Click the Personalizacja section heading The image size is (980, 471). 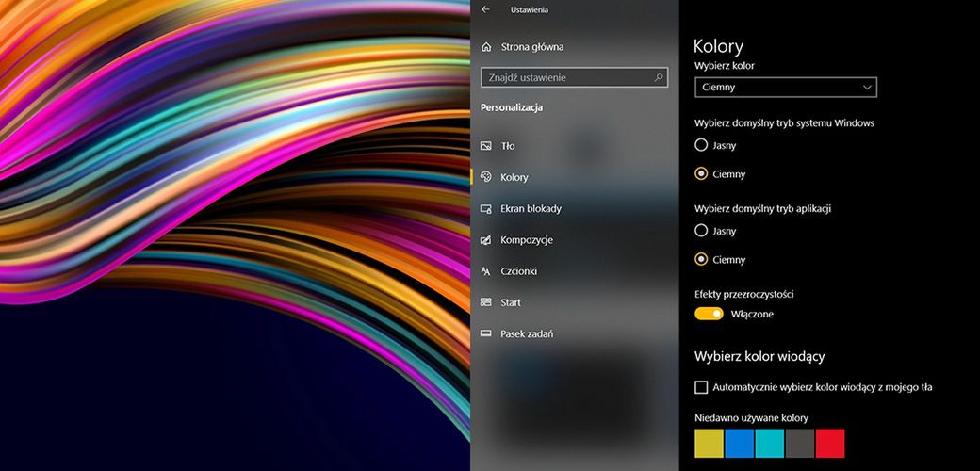(x=512, y=107)
